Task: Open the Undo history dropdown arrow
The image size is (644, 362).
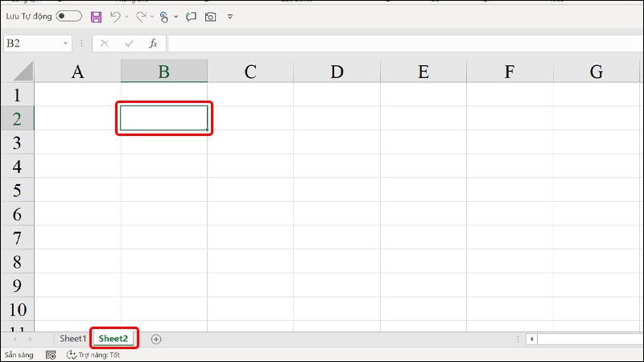Action: pyautogui.click(x=126, y=17)
